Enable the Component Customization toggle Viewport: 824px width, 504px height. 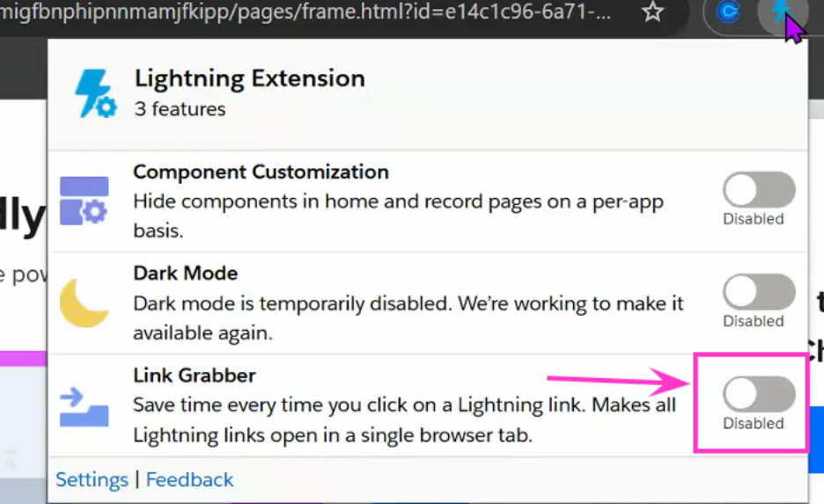(759, 189)
